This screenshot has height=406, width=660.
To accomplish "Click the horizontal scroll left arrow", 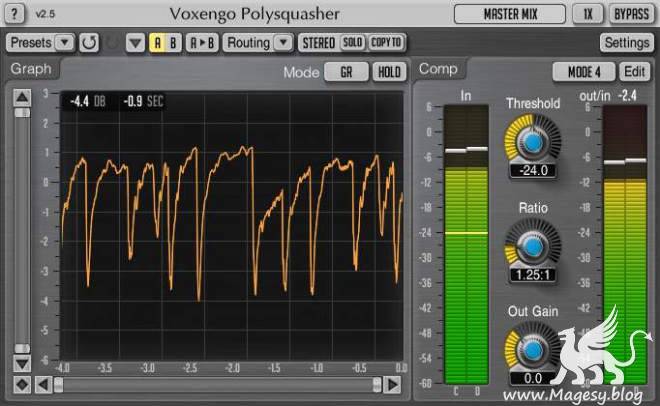I will (43, 385).
